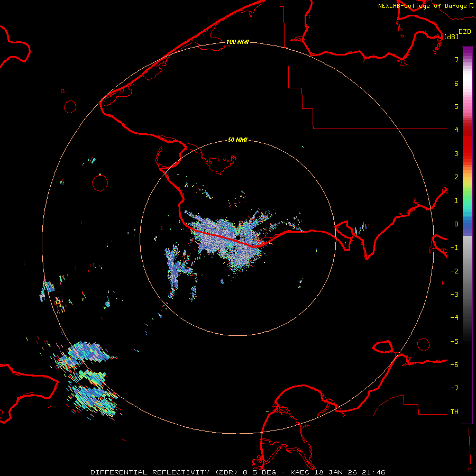This screenshot has width=476, height=476.
Task: Click the 'DZD' product label
Action: click(465, 32)
